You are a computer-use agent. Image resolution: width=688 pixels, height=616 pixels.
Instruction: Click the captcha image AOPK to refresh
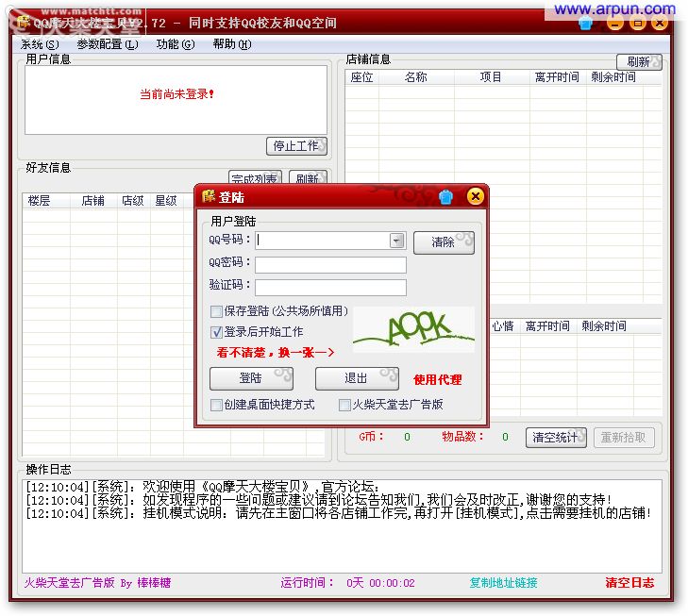point(413,330)
